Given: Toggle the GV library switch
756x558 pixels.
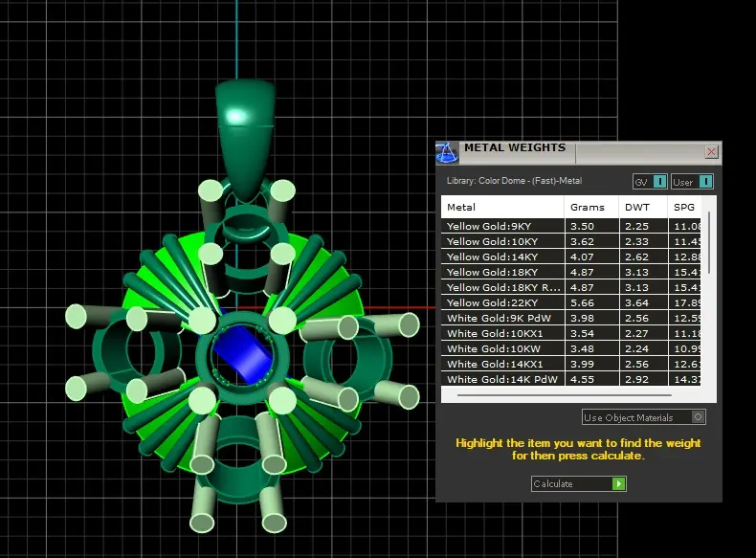Looking at the screenshot, I should [x=650, y=182].
